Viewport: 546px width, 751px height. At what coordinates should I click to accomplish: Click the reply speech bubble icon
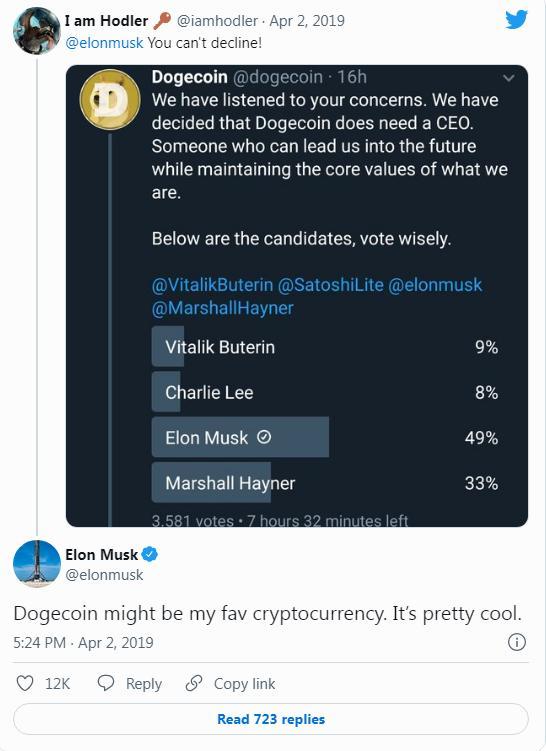(105, 683)
